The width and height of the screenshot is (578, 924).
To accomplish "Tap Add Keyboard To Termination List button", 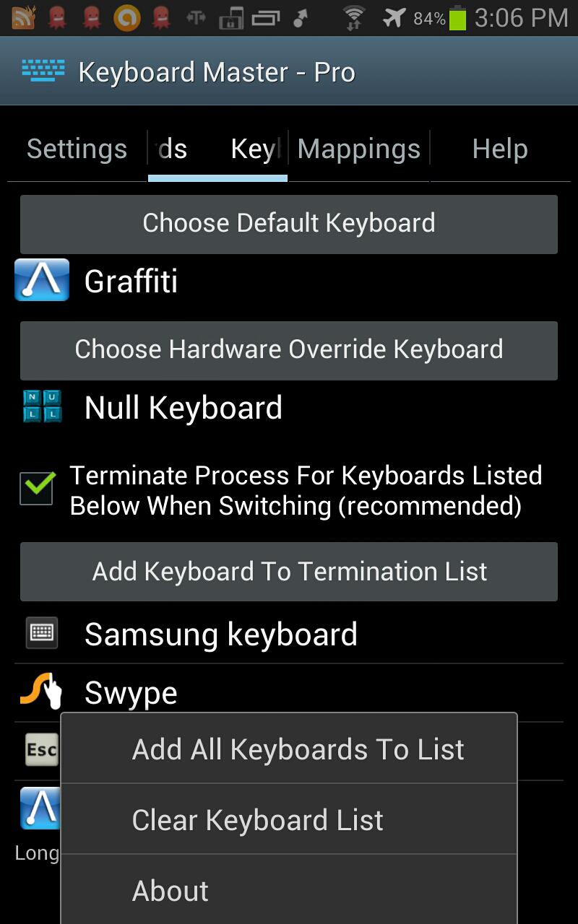I will (x=289, y=572).
